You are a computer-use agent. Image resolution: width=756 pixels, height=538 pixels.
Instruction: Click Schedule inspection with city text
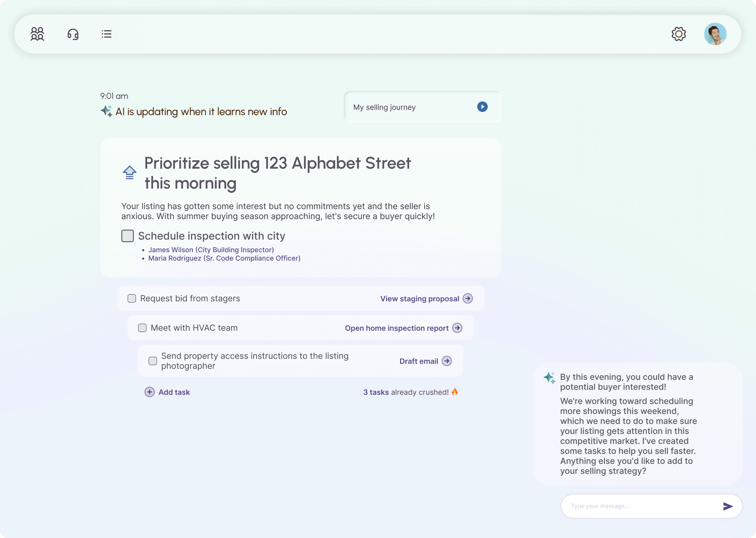(x=212, y=236)
